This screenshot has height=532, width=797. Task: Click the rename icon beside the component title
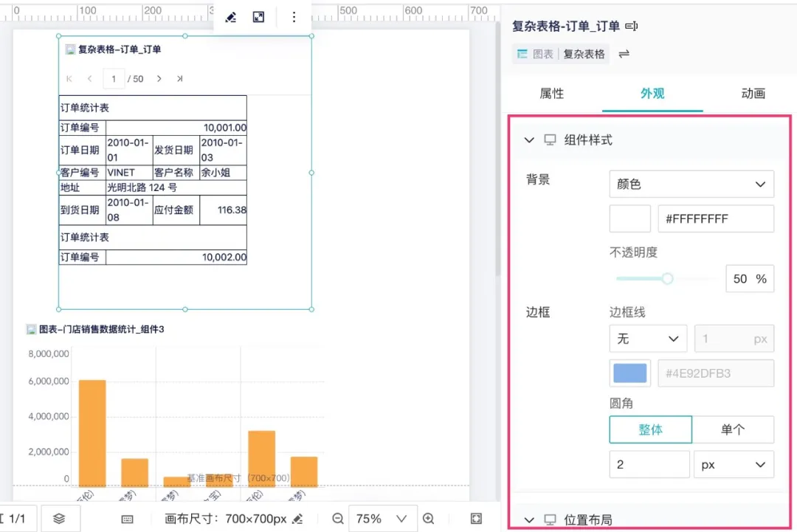coord(631,27)
